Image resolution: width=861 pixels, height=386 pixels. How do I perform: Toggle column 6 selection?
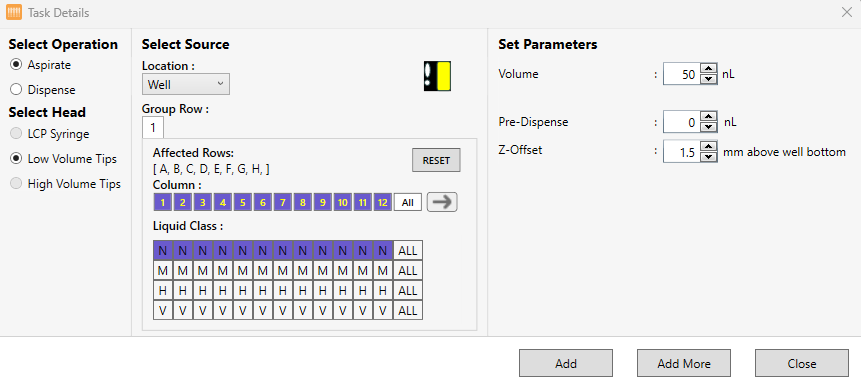pos(262,203)
